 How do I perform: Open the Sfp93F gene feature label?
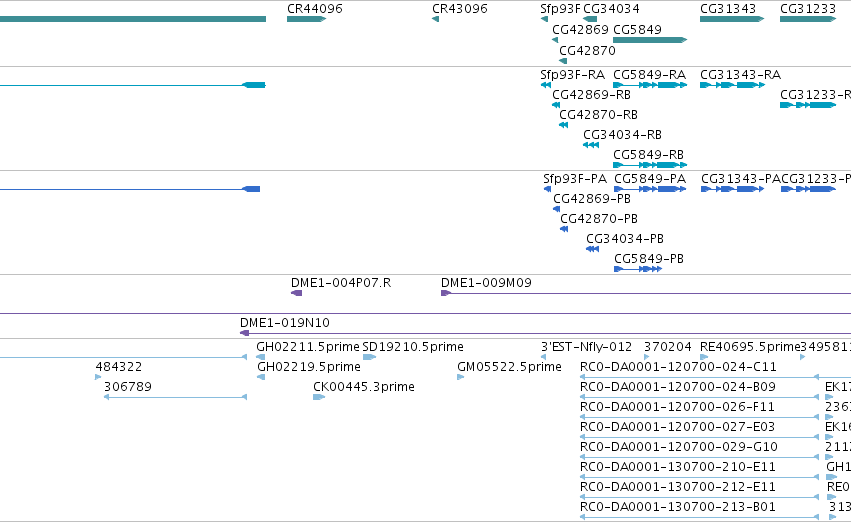coord(560,9)
